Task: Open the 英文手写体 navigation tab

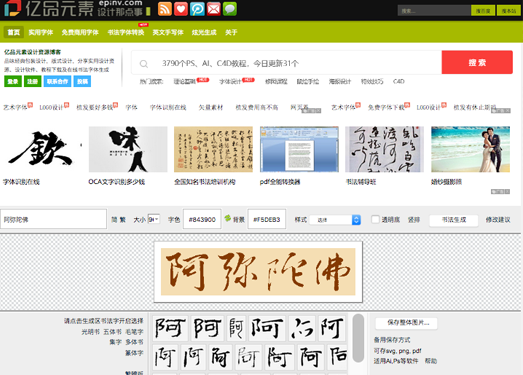Action: click(168, 32)
